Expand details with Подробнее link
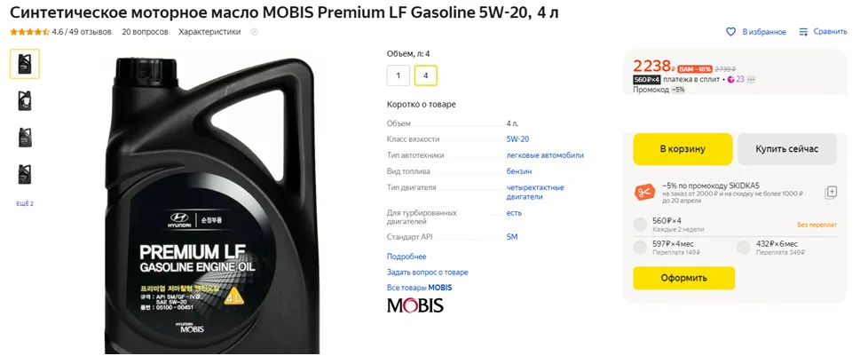The width and height of the screenshot is (868, 356). [x=406, y=257]
